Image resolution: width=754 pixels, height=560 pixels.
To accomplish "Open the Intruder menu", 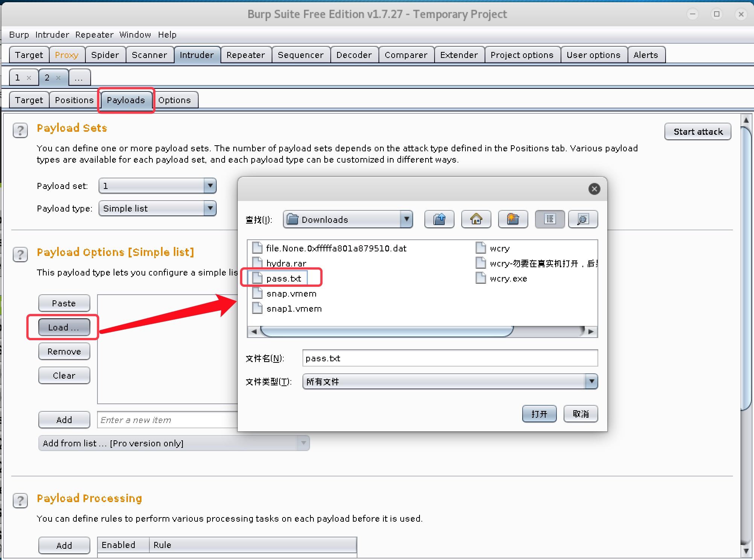I will coord(52,35).
